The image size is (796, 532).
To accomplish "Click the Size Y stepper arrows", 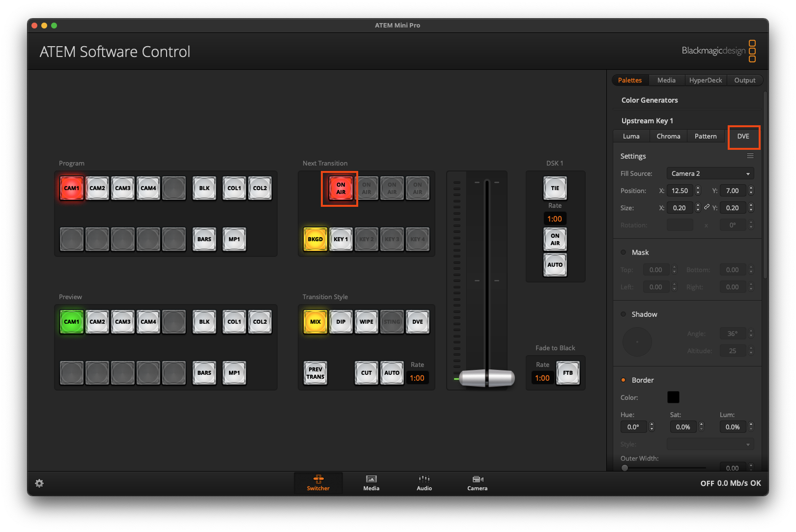I will pos(751,208).
